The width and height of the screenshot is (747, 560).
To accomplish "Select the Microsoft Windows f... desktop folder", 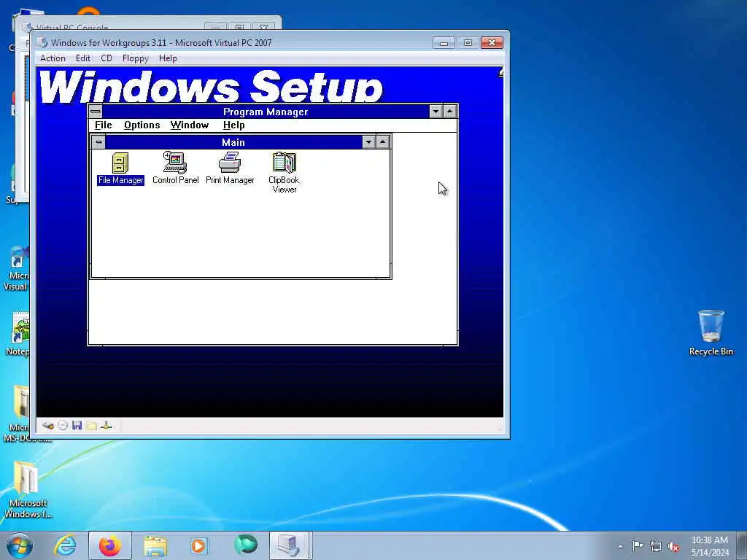I will (x=28, y=489).
